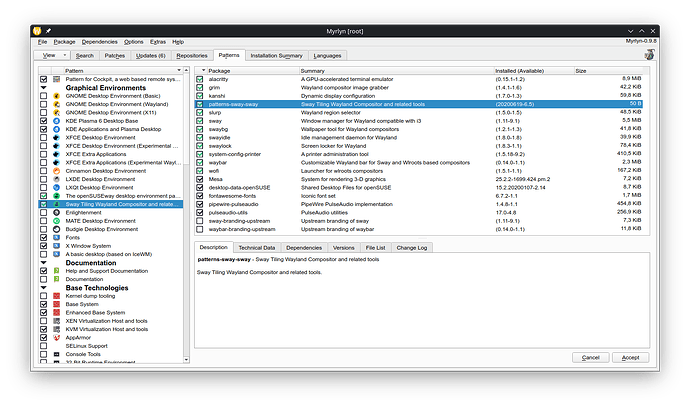Image resolution: width=690 pixels, height=407 pixels.
Task: Toggle the sway-branding-upstream package checkbox
Action: [200, 220]
